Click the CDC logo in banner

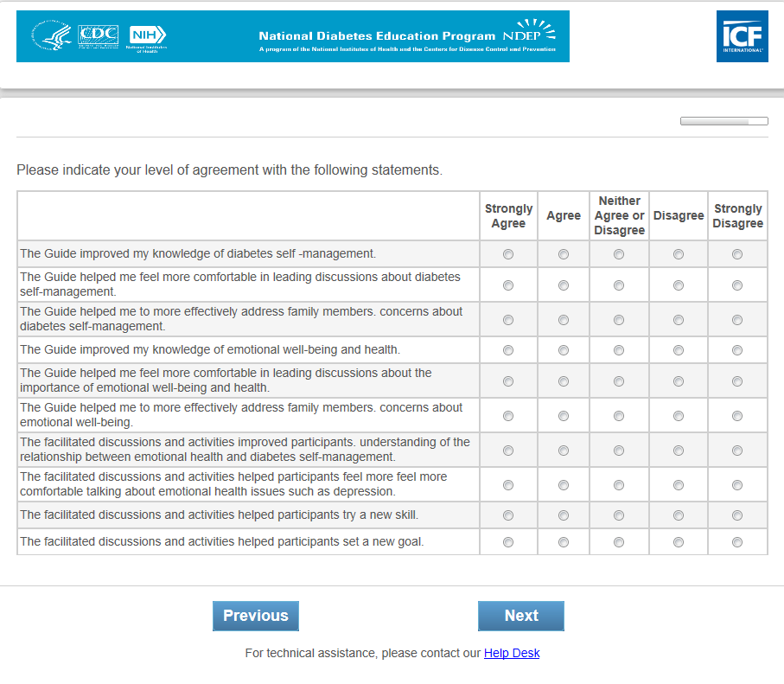click(98, 35)
